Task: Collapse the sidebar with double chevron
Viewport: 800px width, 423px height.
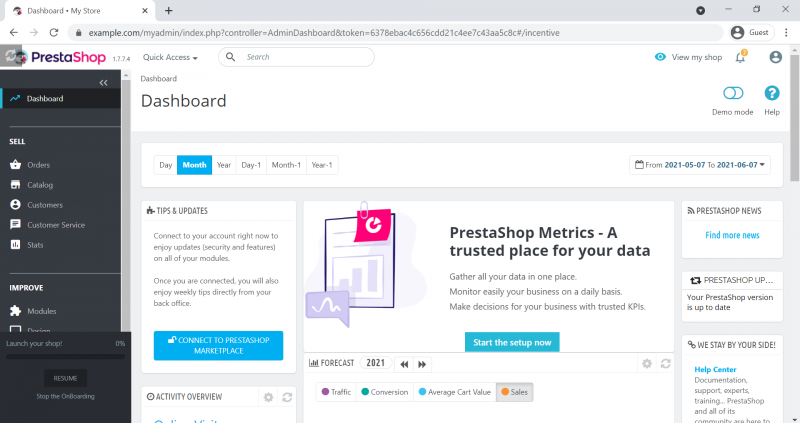Action: click(103, 82)
